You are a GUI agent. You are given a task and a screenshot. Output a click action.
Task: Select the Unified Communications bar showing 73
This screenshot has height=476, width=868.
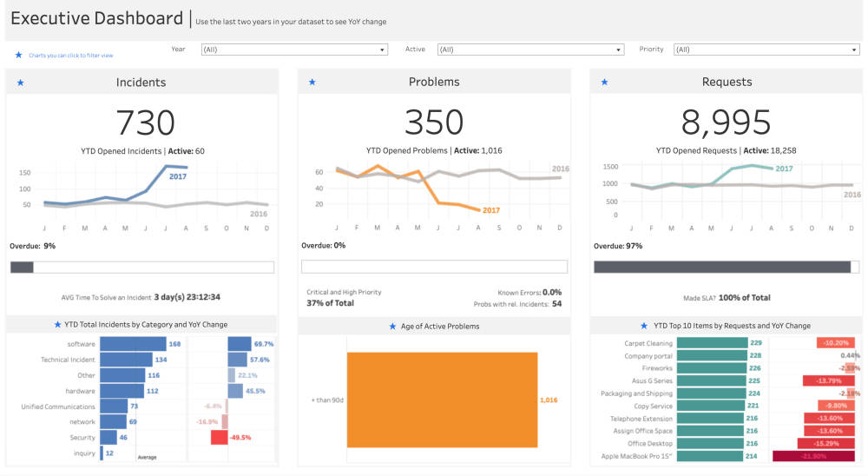114,407
